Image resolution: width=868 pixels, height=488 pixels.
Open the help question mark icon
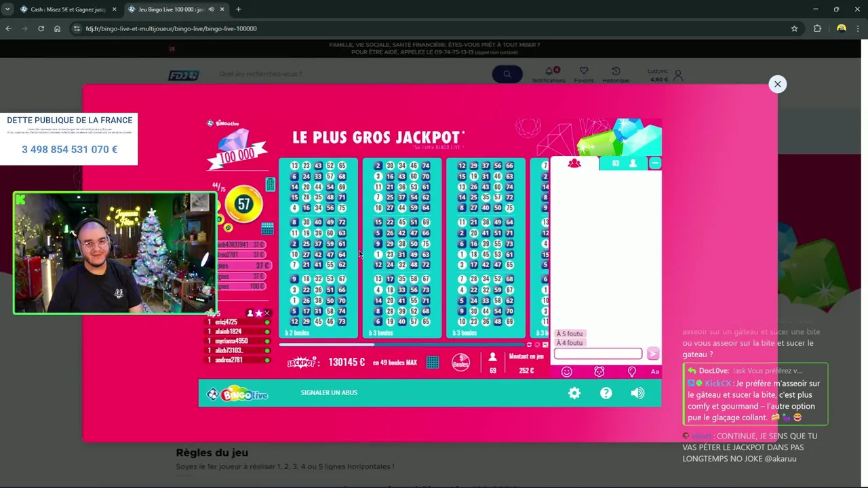[x=606, y=393]
